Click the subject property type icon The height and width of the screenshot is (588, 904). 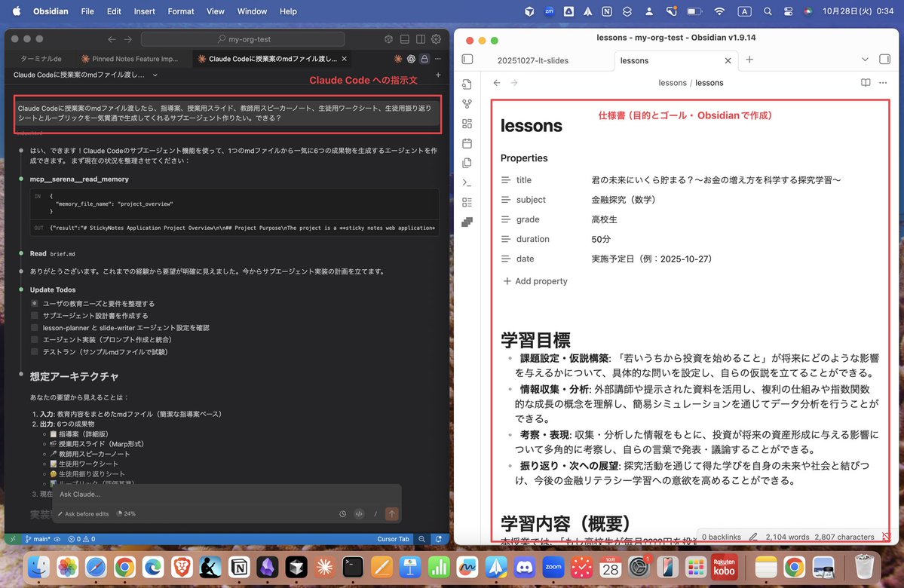coord(506,200)
